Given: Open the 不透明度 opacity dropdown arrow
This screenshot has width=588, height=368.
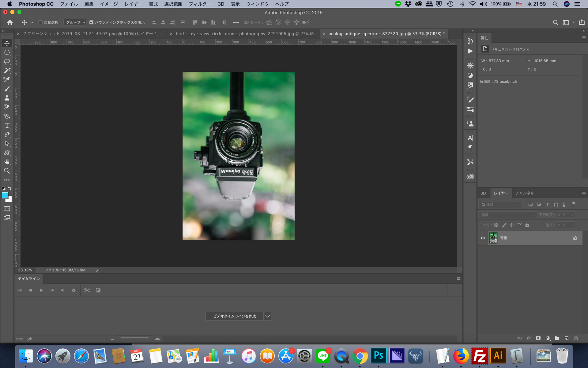Looking at the screenshot, I should pos(572,215).
